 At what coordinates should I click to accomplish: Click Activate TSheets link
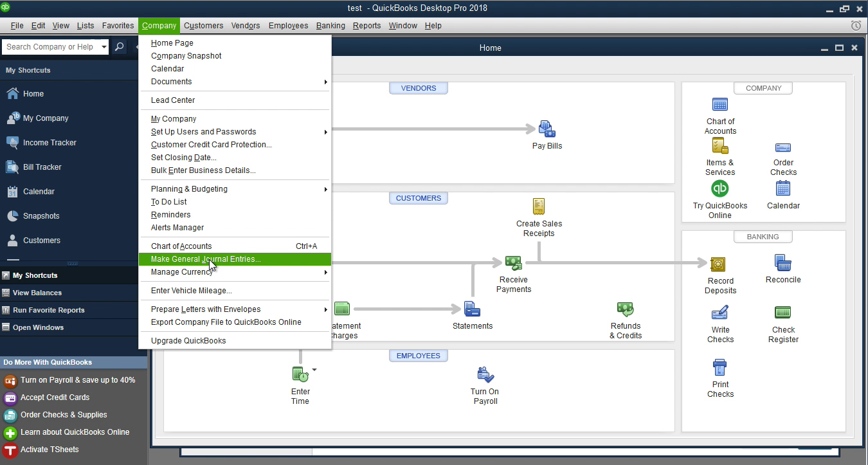[50, 450]
